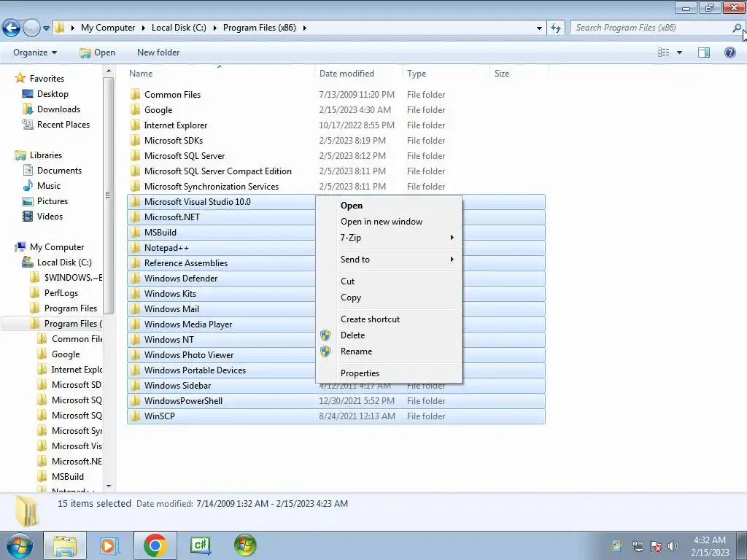Image resolution: width=747 pixels, height=560 pixels.
Task: Click the WinSCP folder icon
Action: point(136,416)
